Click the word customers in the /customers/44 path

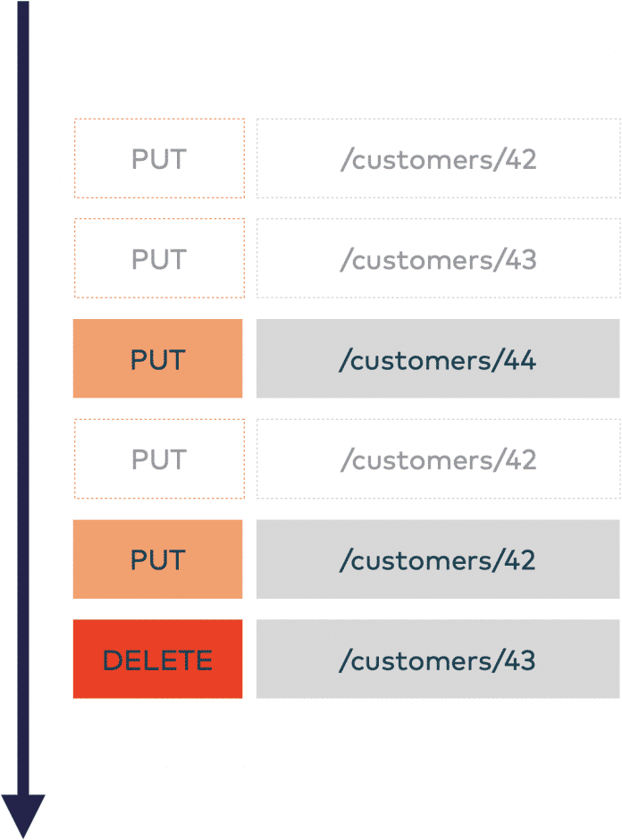click(421, 361)
